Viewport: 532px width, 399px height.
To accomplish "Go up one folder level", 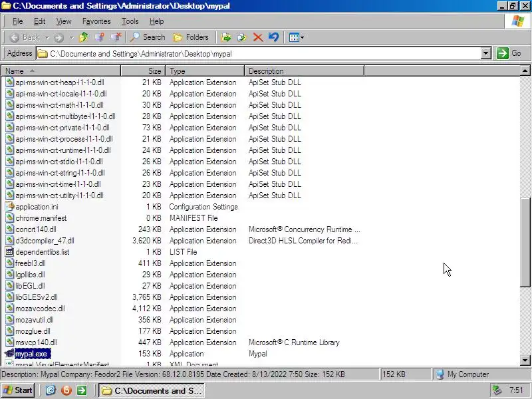I will 84,37.
